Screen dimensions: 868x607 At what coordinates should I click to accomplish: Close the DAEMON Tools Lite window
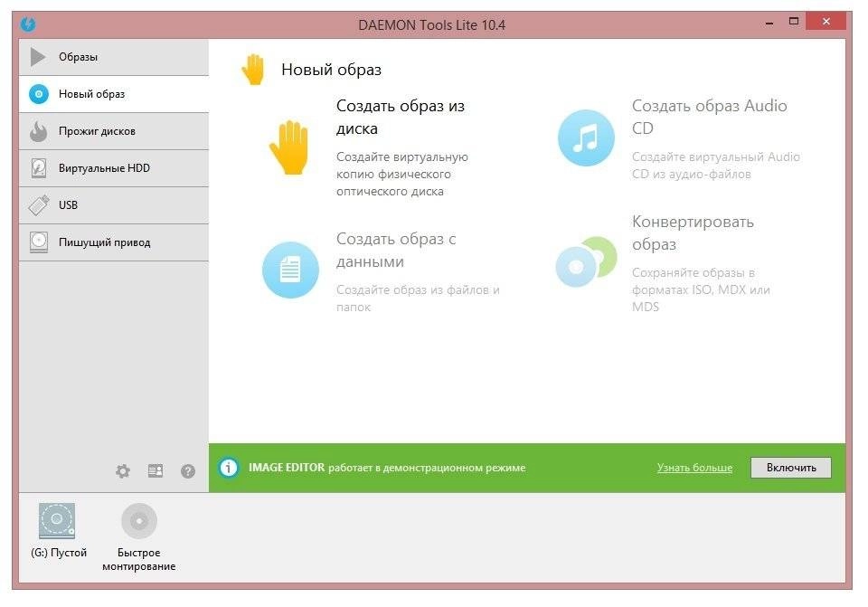pyautogui.click(x=826, y=22)
